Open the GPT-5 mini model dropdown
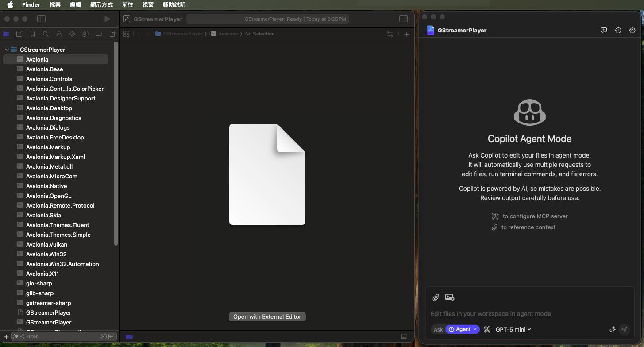The width and height of the screenshot is (644, 347). pos(513,329)
